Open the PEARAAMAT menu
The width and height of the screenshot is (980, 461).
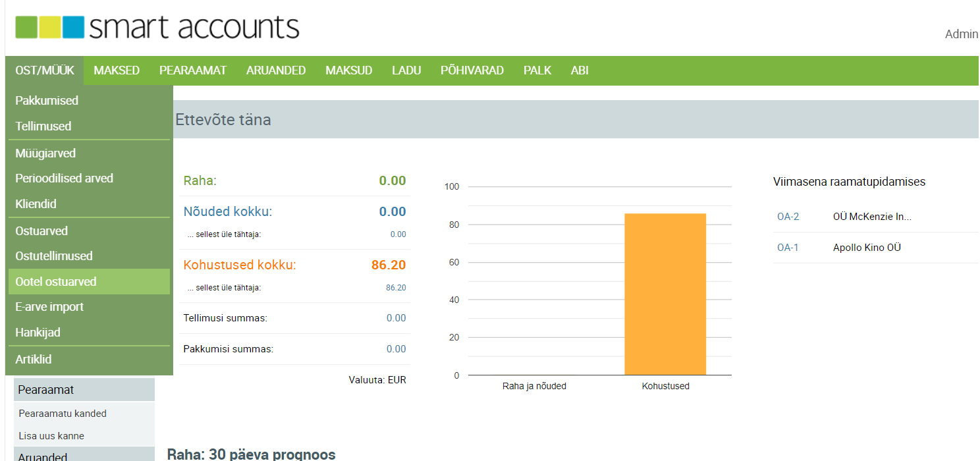coord(193,70)
